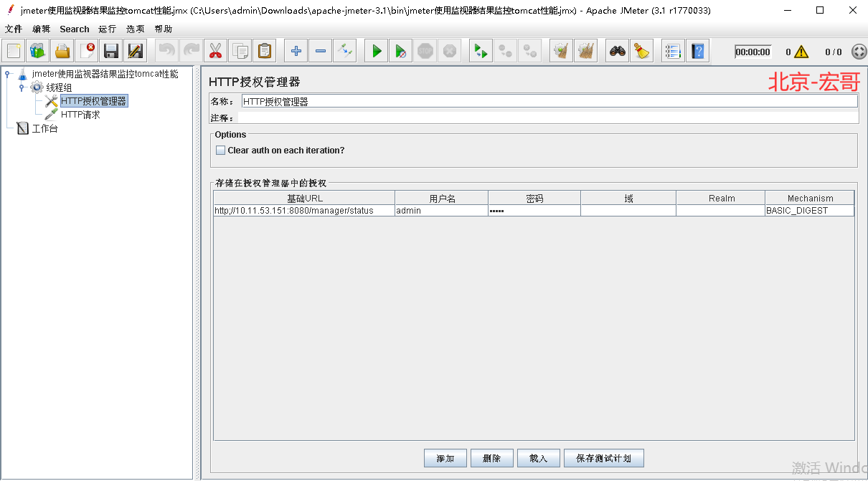This screenshot has height=481, width=868.
Task: Collapse the test plan root tree node
Action: 7,74
